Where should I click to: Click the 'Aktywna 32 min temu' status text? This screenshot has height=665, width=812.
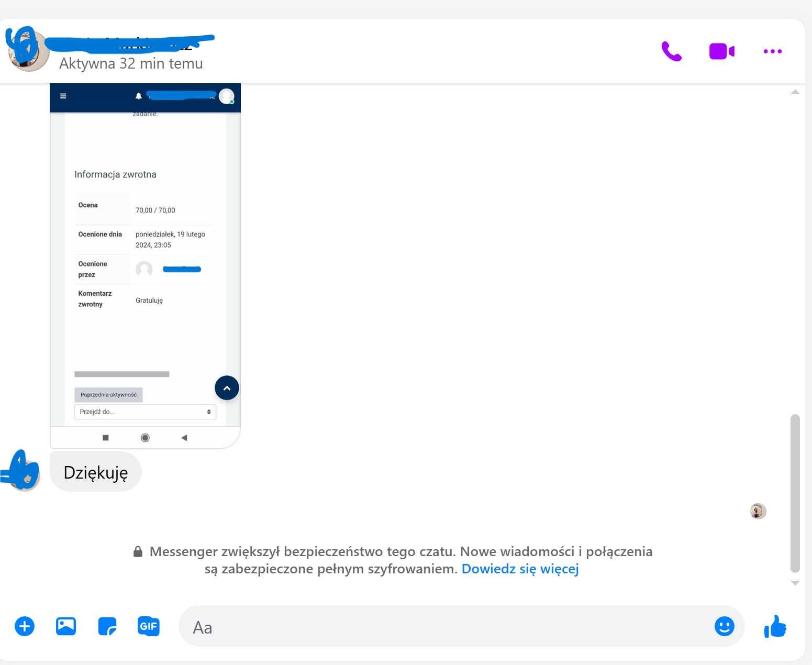[131, 63]
